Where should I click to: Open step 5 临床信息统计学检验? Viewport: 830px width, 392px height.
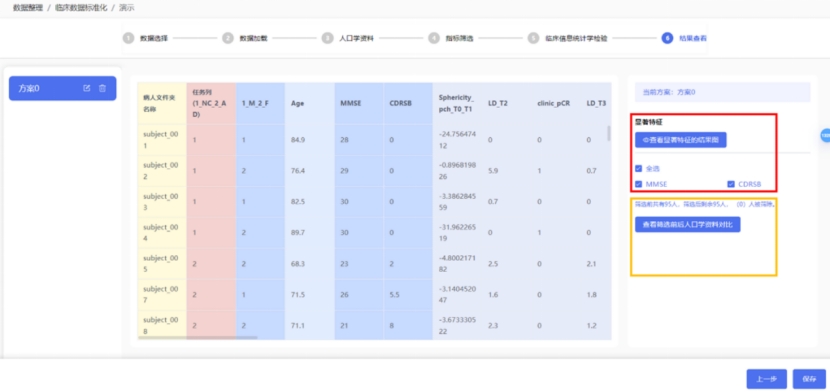[567, 38]
